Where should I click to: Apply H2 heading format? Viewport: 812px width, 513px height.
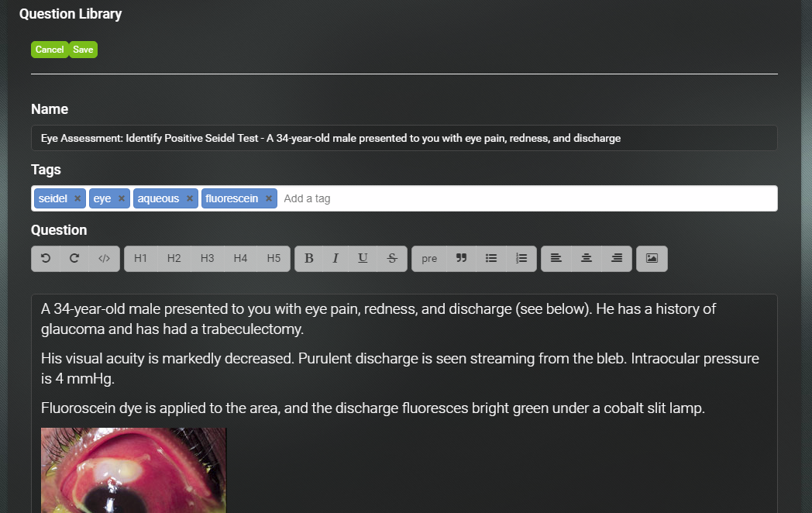(x=174, y=258)
